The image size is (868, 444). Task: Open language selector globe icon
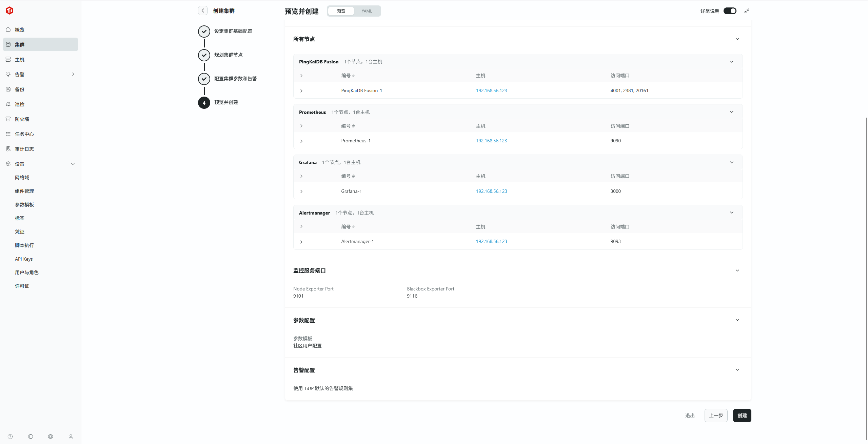[51, 437]
